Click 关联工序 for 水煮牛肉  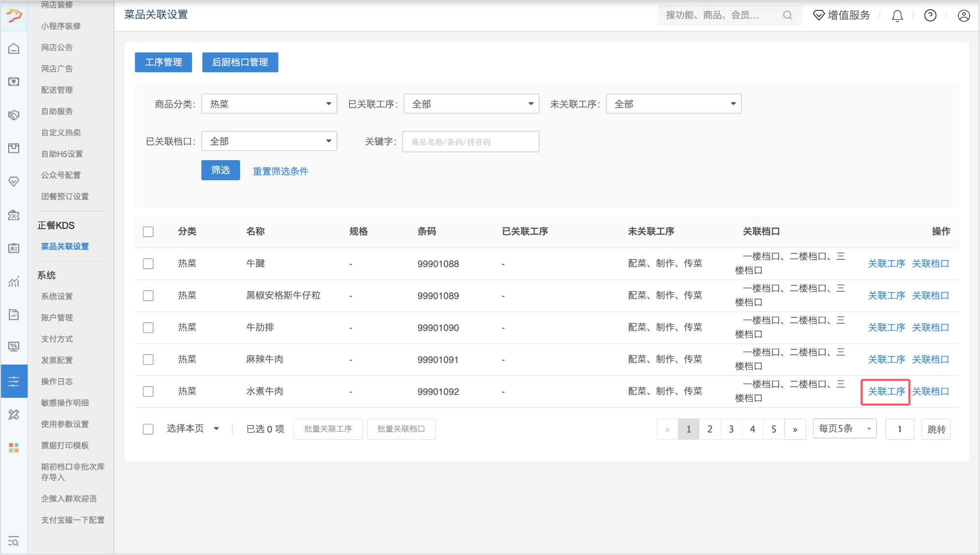coord(886,391)
